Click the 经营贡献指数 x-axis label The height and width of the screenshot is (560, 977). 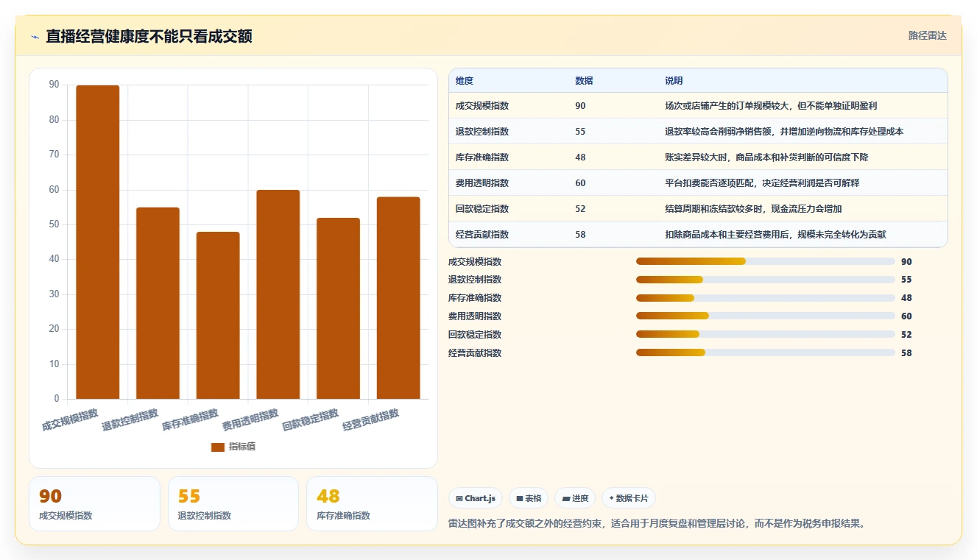[371, 419]
